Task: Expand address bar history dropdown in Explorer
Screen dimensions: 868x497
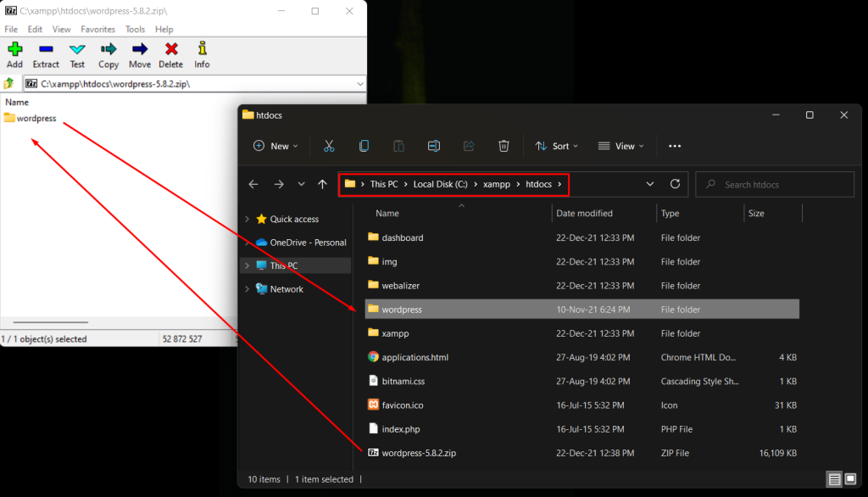Action: [x=650, y=184]
